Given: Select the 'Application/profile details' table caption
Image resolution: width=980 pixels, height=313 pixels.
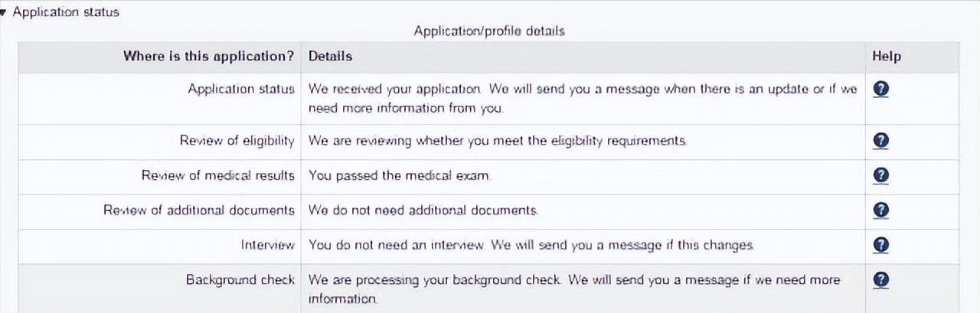Looking at the screenshot, I should (x=489, y=31).
